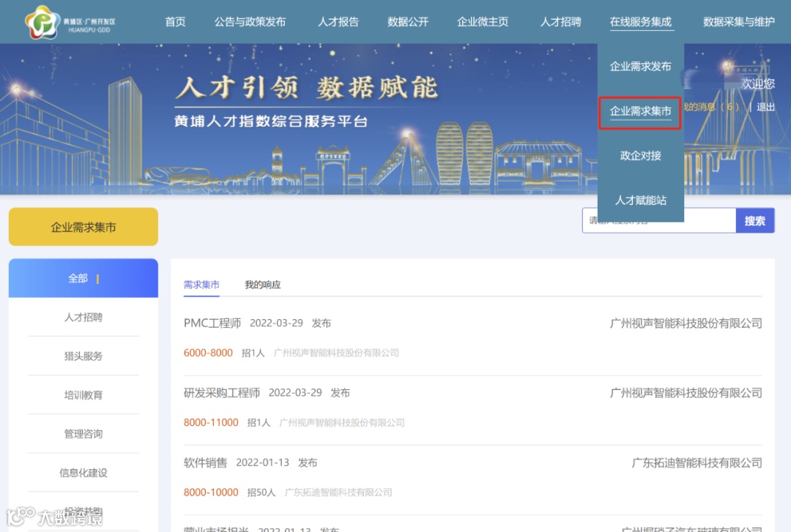The height and width of the screenshot is (532, 791).
Task: Open the PMC工程师 listing
Action: tap(212, 323)
